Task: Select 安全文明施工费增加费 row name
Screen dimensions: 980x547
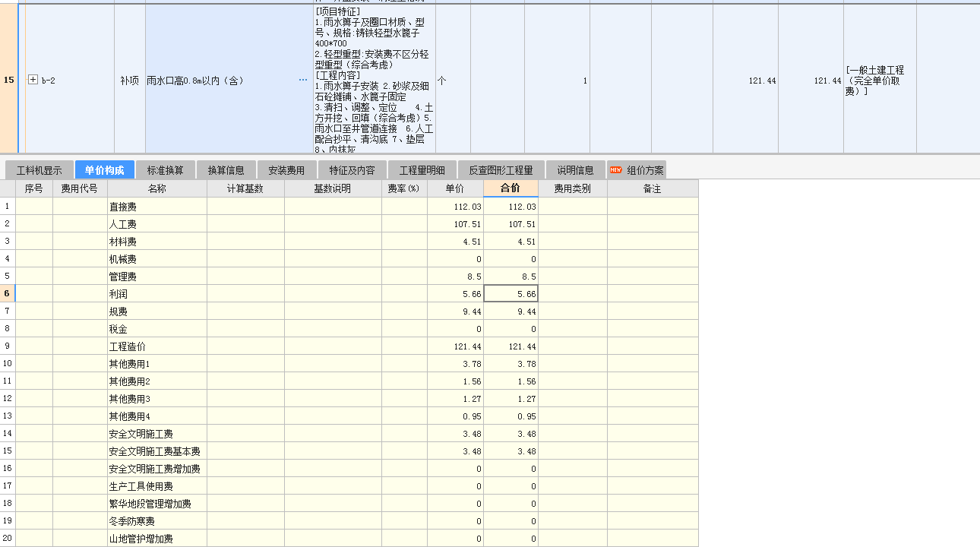Action: pyautogui.click(x=155, y=469)
